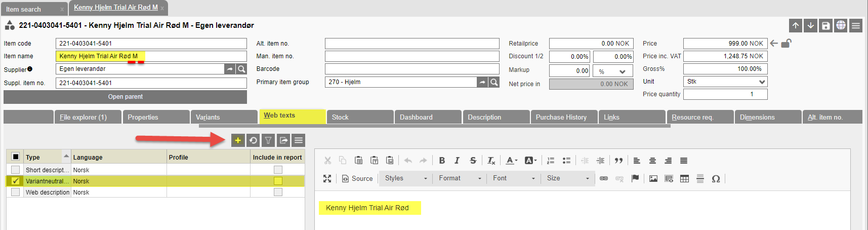Toggle Include in report for Short description
The width and height of the screenshot is (868, 230).
[278, 170]
